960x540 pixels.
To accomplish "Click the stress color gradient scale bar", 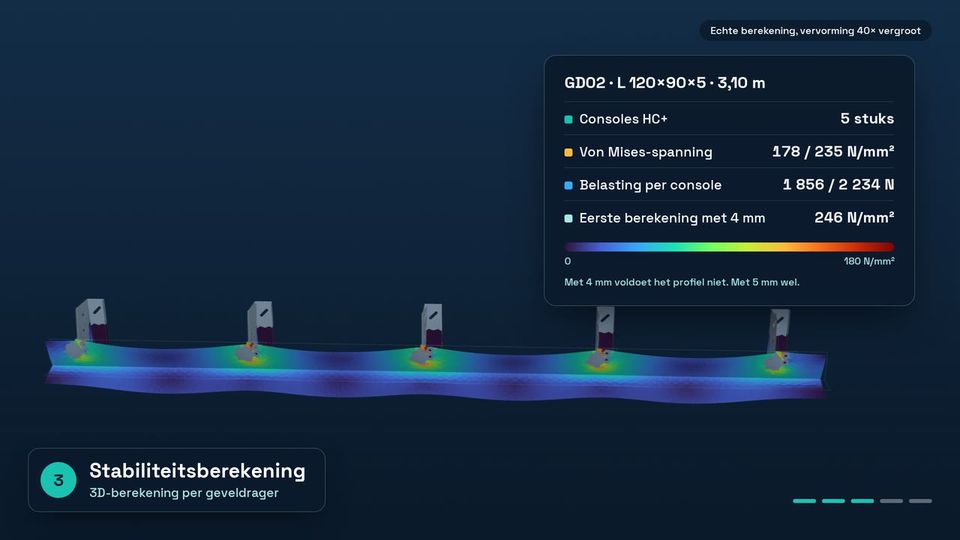I will [x=729, y=247].
